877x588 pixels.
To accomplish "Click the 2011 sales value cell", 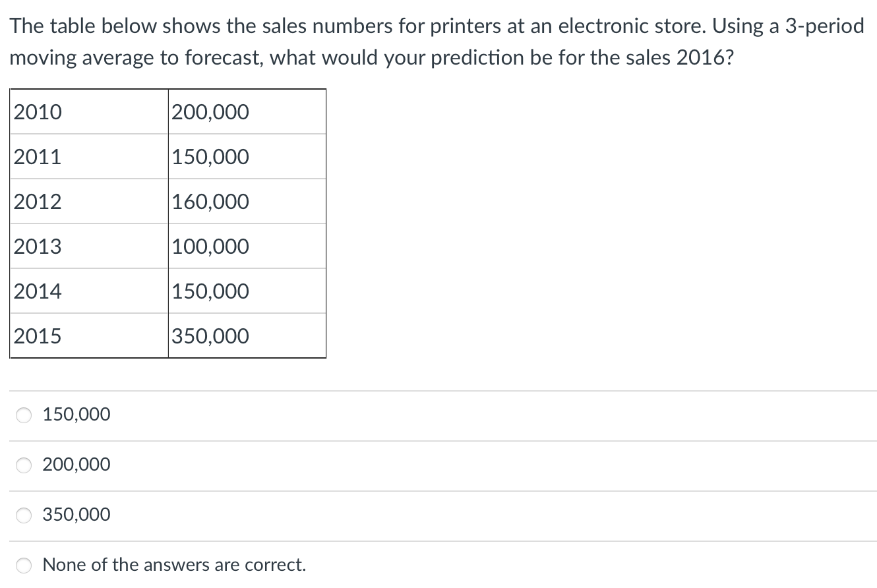I will tap(247, 157).
